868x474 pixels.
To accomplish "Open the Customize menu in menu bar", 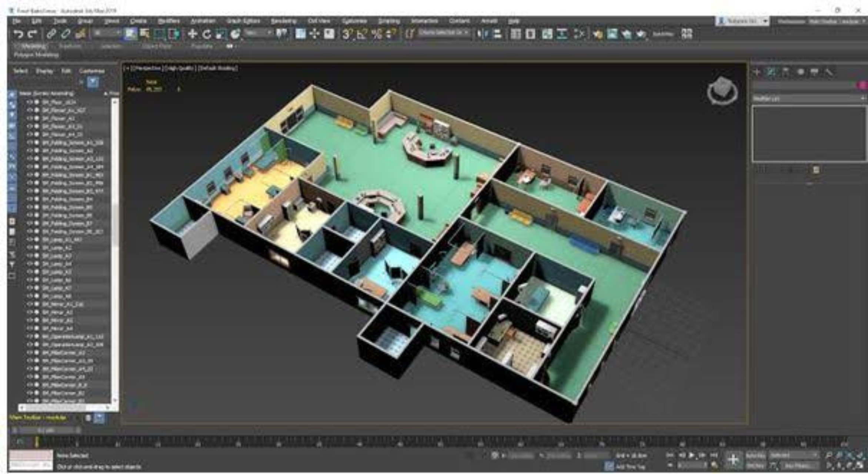I will [x=354, y=21].
